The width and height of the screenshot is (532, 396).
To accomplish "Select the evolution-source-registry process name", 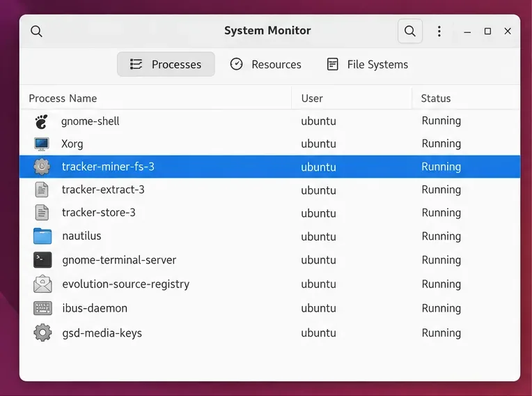I will 126,284.
